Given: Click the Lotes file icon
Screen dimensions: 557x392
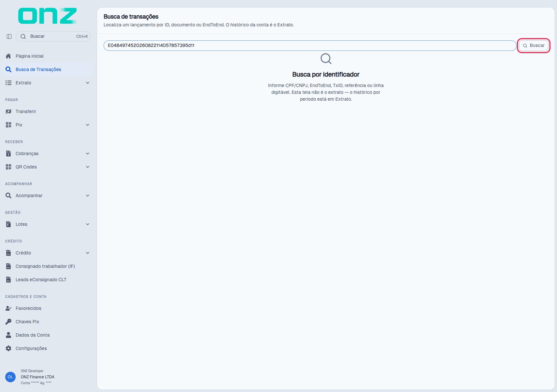Looking at the screenshot, I should [x=8, y=224].
